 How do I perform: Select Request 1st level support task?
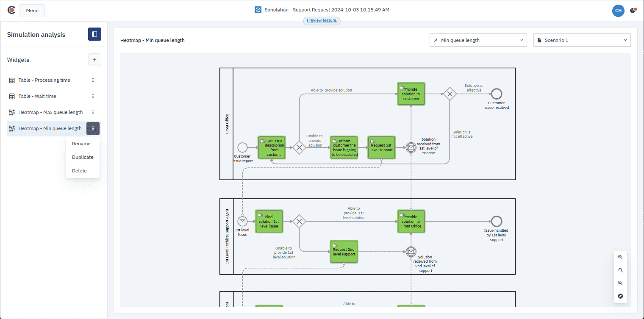(x=382, y=147)
